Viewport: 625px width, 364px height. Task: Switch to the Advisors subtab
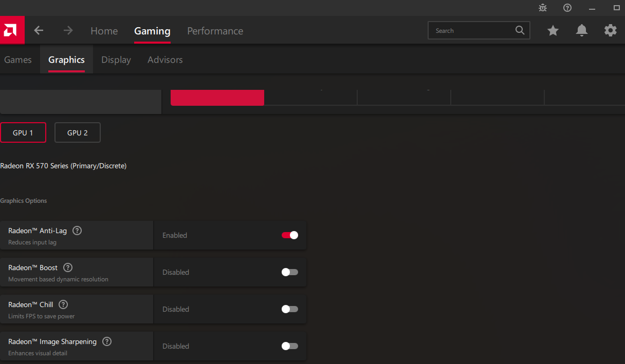pos(165,60)
